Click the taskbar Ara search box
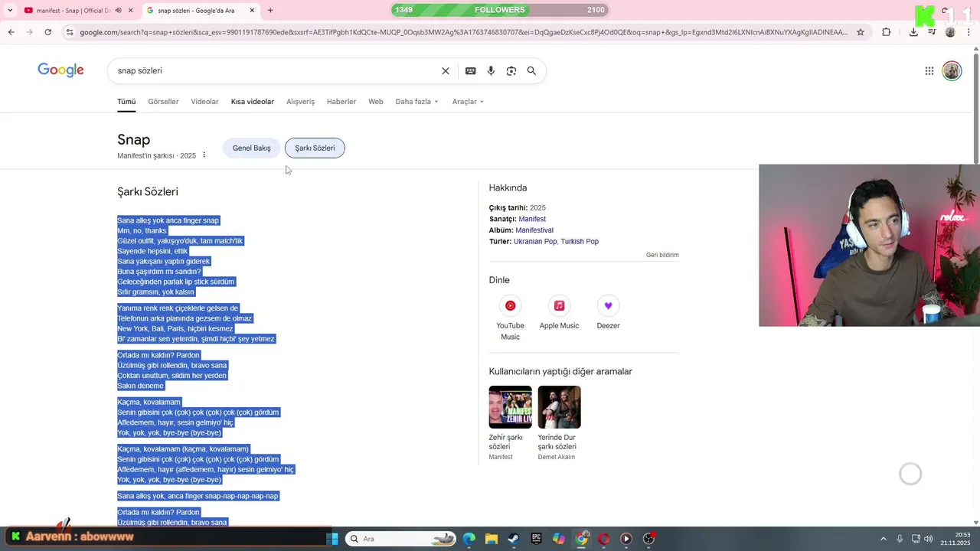 (x=400, y=539)
